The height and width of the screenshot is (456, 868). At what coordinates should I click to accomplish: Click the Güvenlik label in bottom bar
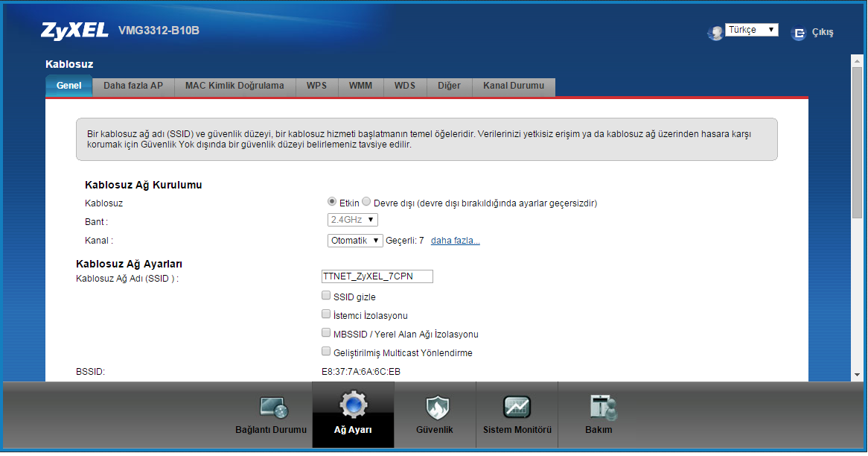pos(435,430)
